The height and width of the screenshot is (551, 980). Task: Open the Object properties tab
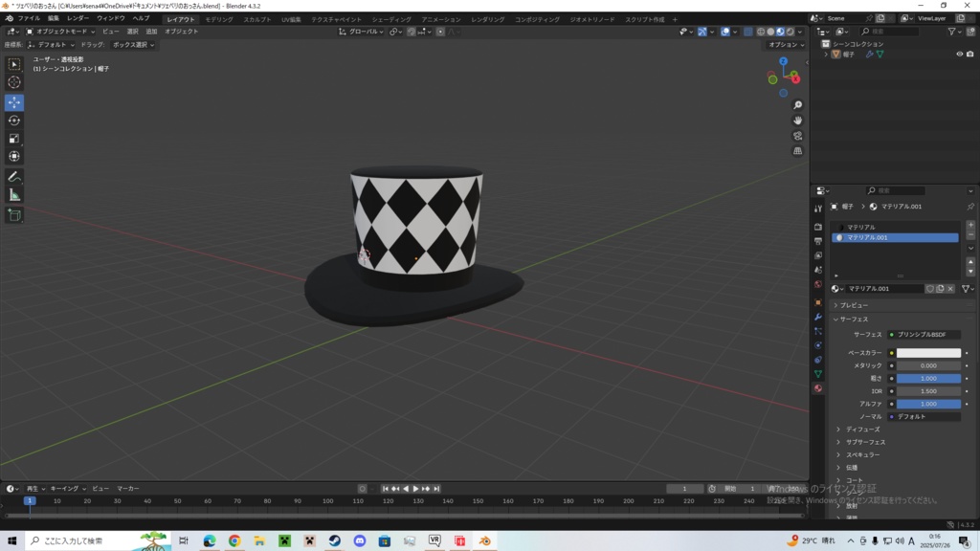point(818,302)
